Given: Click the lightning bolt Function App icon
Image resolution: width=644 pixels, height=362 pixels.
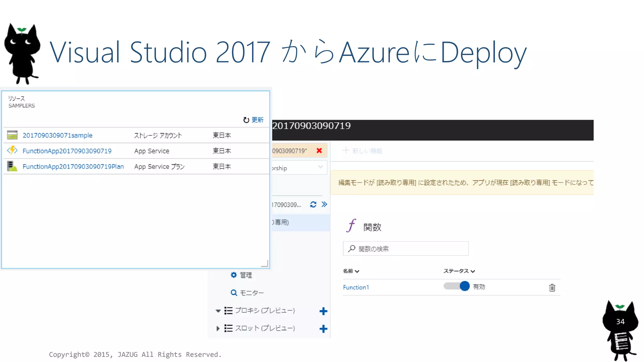Looking at the screenshot, I should [x=12, y=151].
